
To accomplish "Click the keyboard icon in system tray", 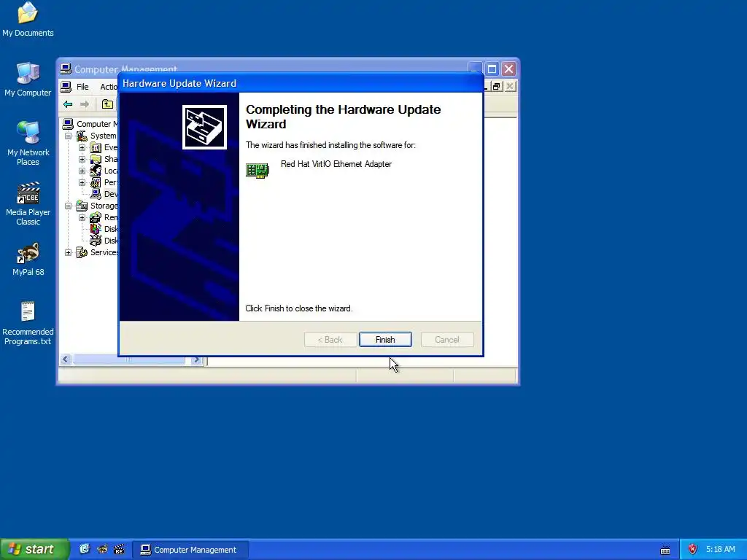I will click(665, 550).
